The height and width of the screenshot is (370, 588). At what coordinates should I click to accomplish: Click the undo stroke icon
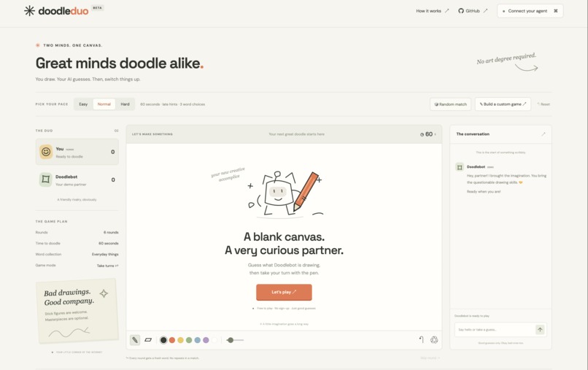(x=421, y=339)
